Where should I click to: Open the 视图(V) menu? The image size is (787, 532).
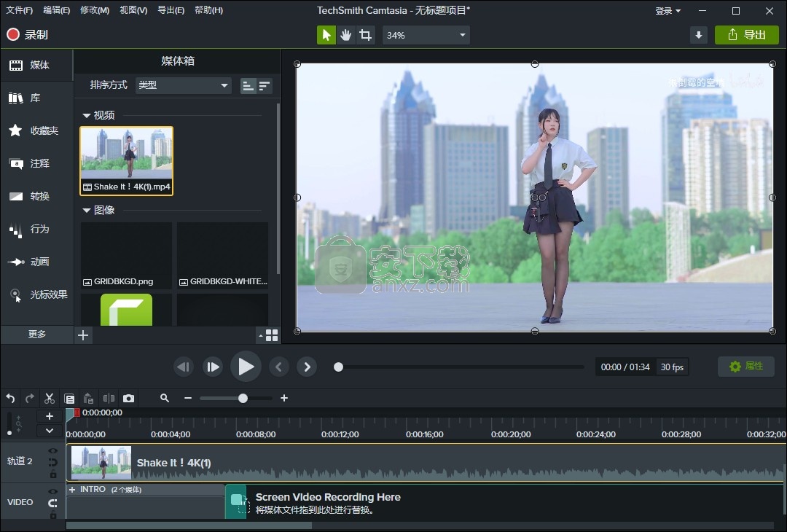[133, 10]
